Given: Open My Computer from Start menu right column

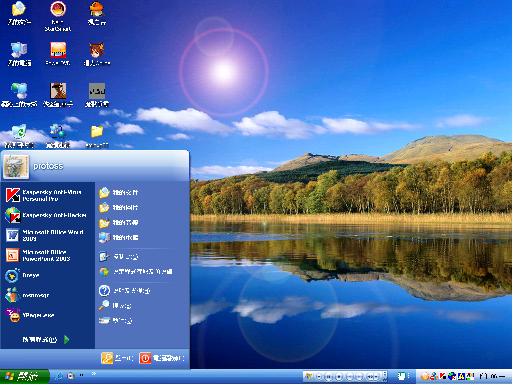Looking at the screenshot, I should point(118,237).
